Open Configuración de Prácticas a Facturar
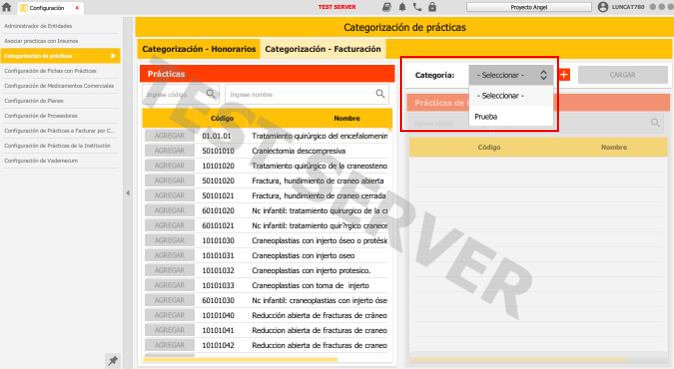The image size is (674, 369). click(60, 130)
